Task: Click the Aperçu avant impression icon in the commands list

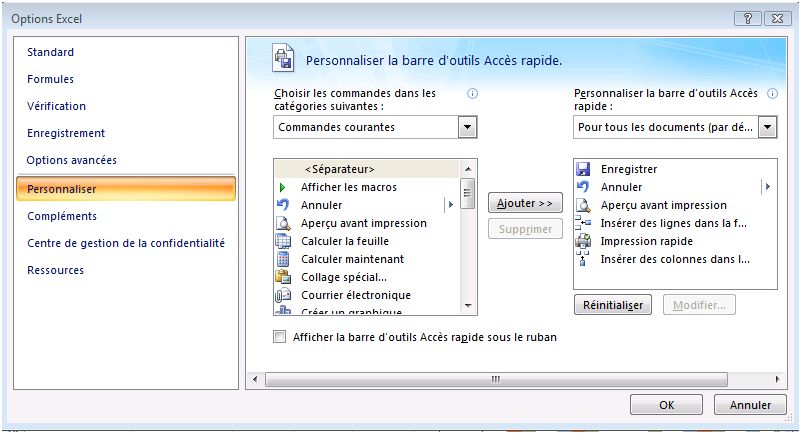Action: click(283, 223)
